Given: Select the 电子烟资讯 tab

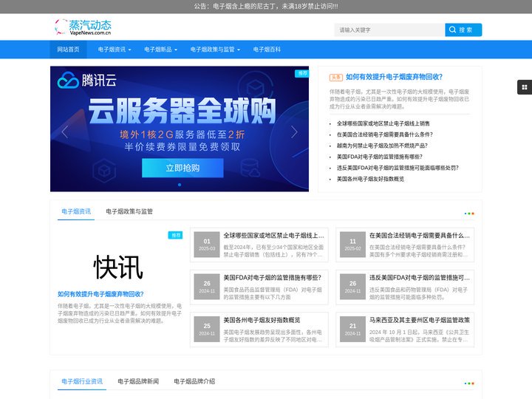Looking at the screenshot, I should coord(76,211).
